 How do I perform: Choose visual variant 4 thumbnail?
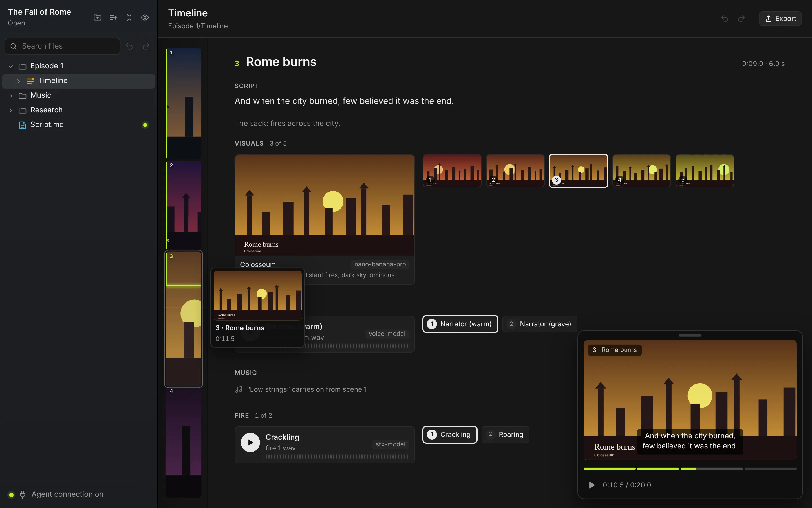click(641, 171)
